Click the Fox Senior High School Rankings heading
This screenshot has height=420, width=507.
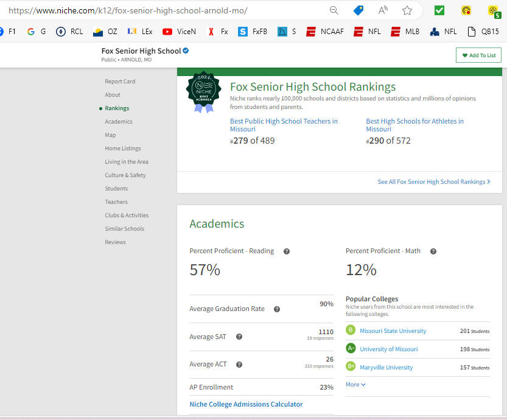313,87
